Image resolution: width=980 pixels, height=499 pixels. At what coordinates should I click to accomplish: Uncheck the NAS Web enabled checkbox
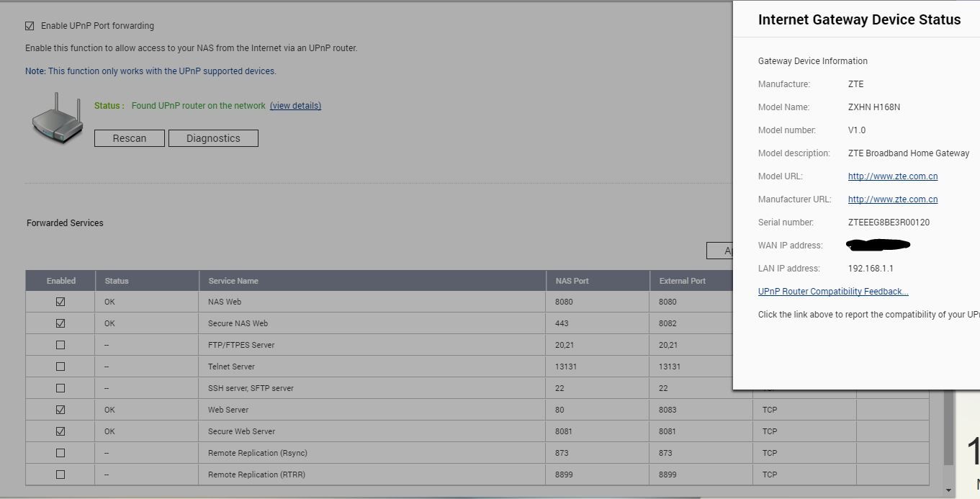(x=60, y=302)
